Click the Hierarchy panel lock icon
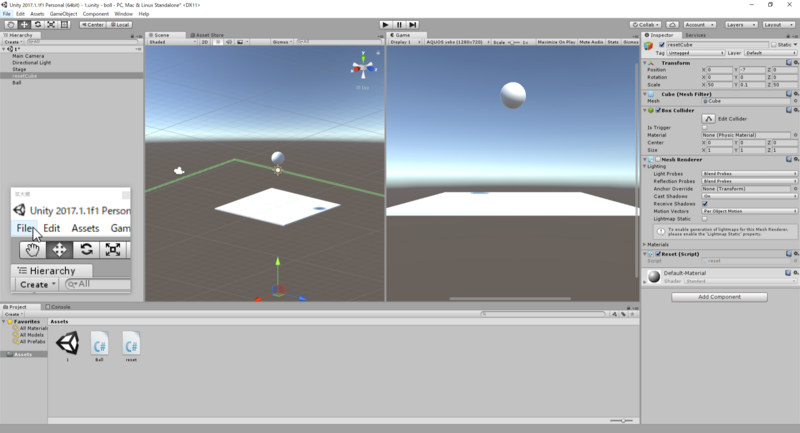This screenshot has height=433, width=800. (132, 35)
